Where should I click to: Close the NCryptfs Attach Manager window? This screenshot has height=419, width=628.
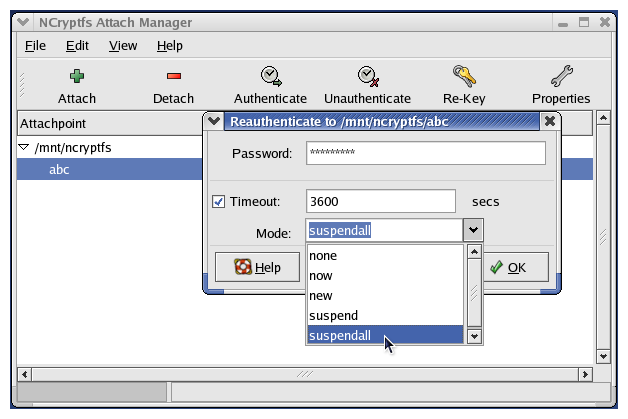(605, 22)
